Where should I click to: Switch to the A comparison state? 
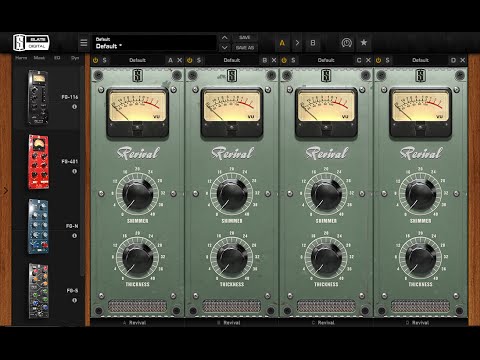pyautogui.click(x=282, y=43)
